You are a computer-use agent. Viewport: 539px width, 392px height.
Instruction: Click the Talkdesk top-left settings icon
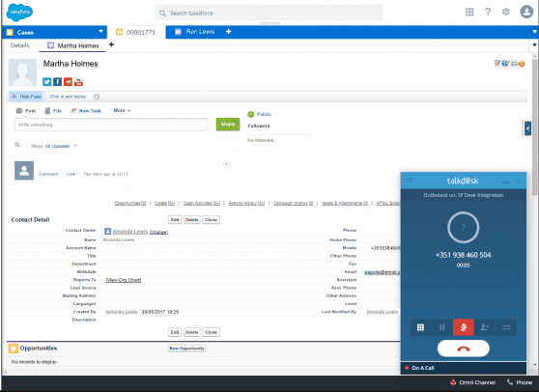click(x=410, y=181)
